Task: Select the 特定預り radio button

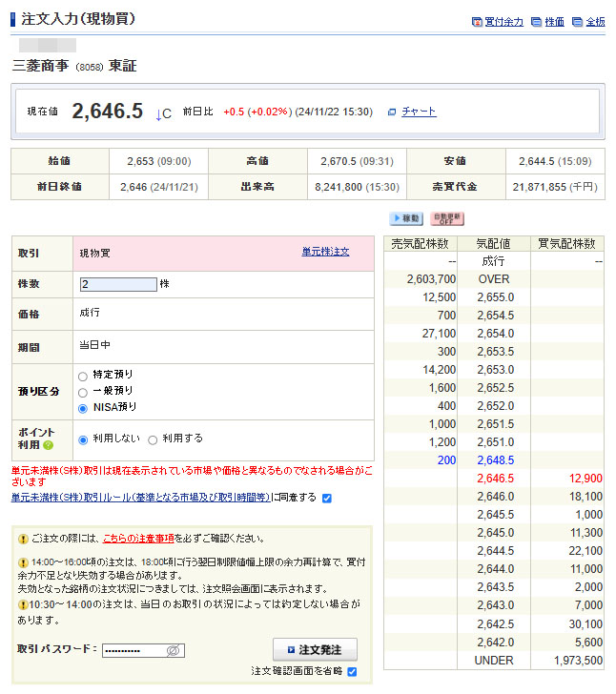Action: 83,376
